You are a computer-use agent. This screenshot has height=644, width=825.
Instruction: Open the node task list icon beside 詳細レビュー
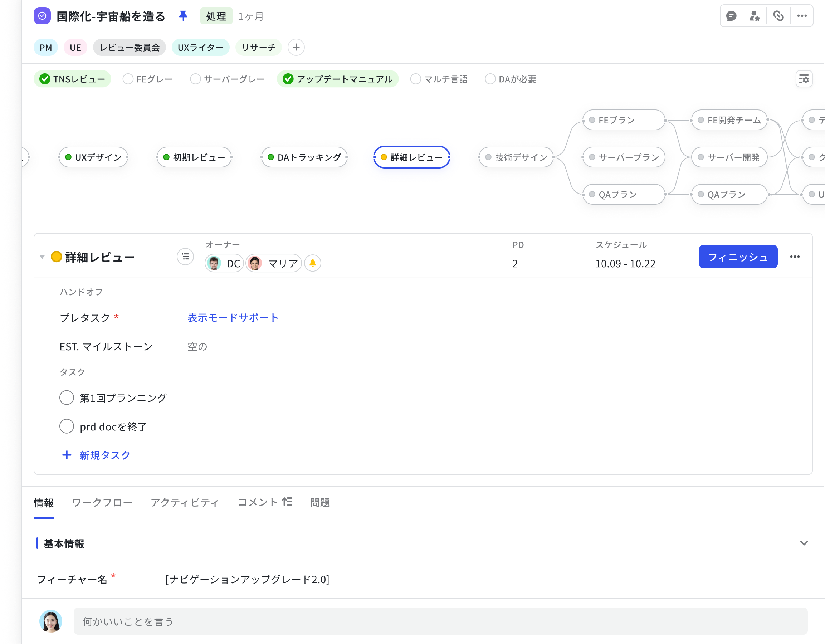185,257
